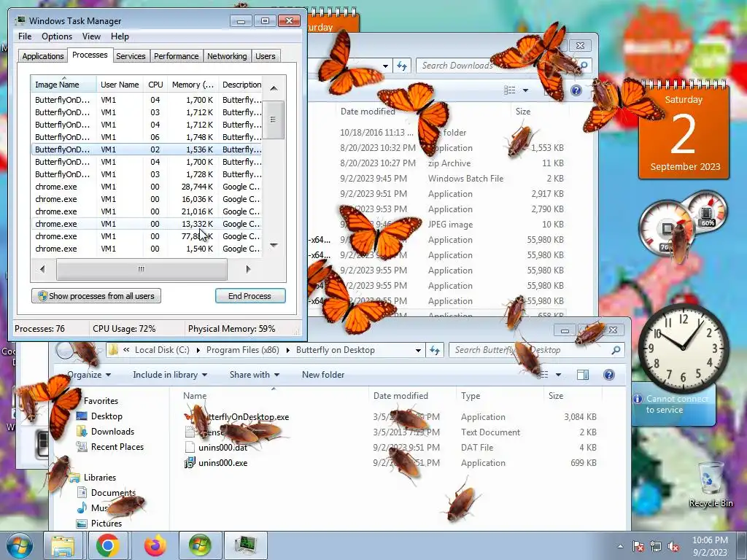Viewport: 747px width, 560px height.
Task: Expand address bar history dropdown in Butterfly on Desktop window
Action: [x=418, y=350]
